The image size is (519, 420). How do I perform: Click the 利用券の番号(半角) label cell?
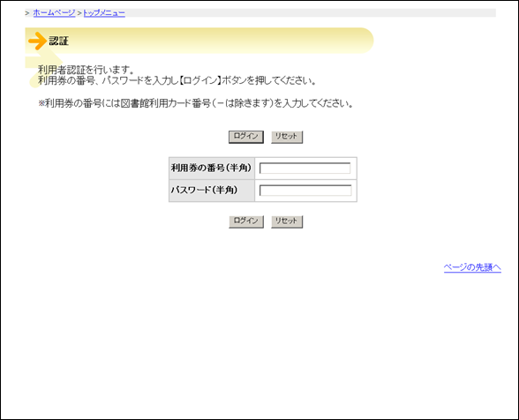[212, 169]
